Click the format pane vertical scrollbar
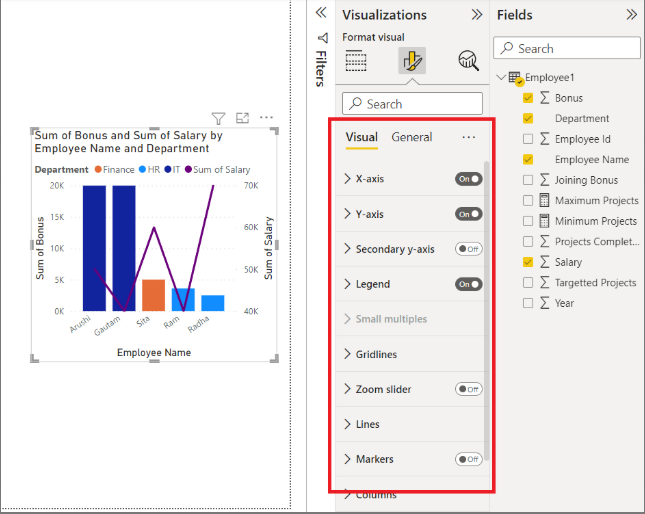The width and height of the screenshot is (645, 514). tap(487, 310)
